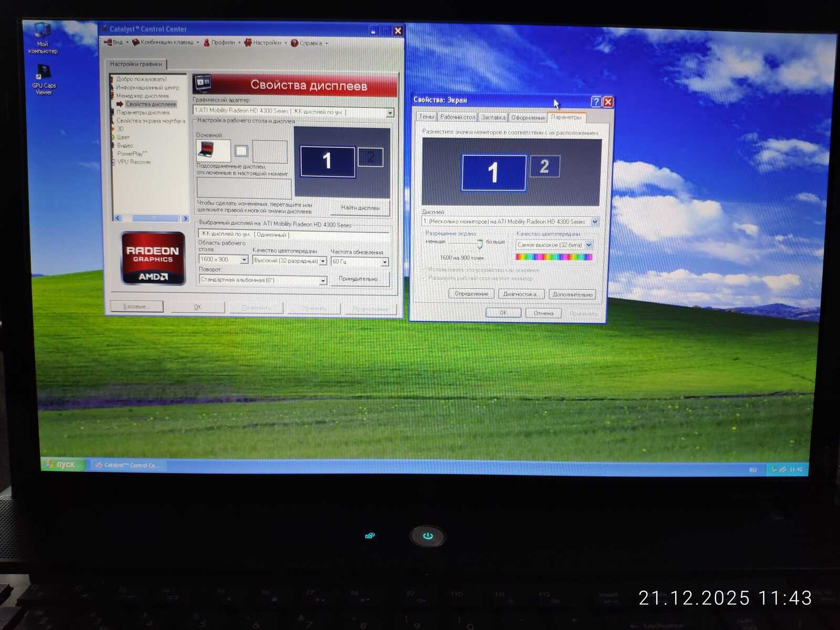
Task: Open the Мой компьютер desktop icon
Action: [x=43, y=38]
